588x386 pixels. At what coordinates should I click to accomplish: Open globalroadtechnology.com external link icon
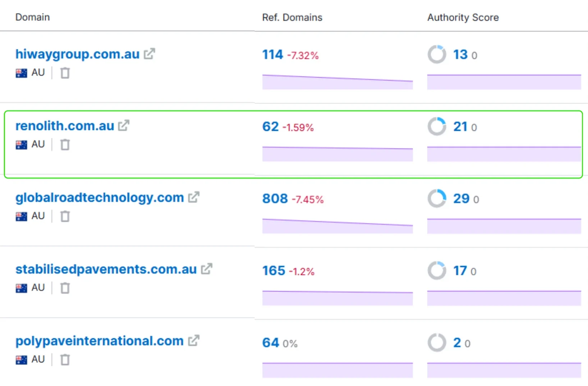194,197
